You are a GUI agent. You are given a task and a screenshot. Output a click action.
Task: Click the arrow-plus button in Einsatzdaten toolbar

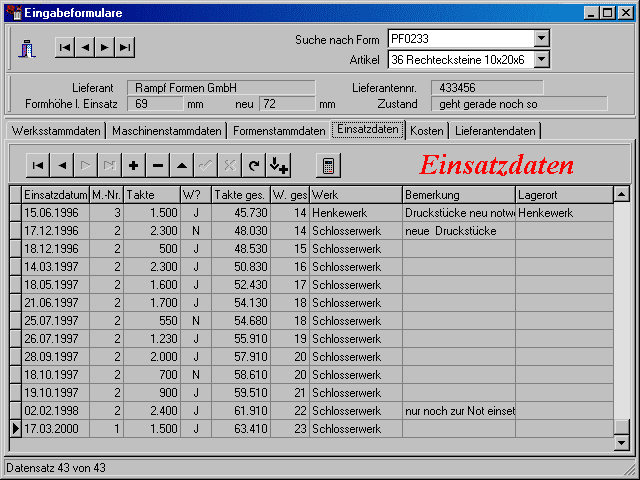280,165
